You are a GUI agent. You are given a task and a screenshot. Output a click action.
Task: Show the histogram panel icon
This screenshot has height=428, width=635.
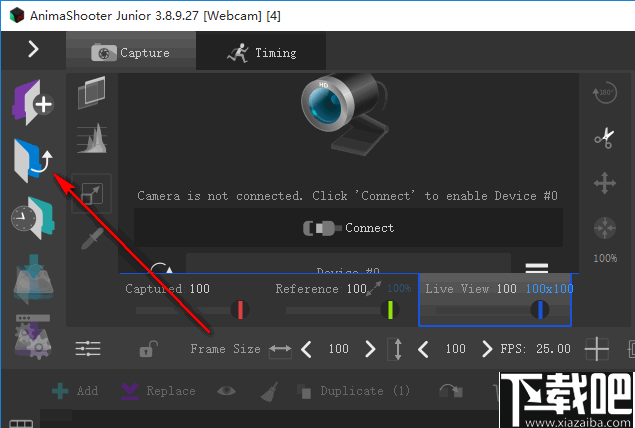click(x=92, y=138)
